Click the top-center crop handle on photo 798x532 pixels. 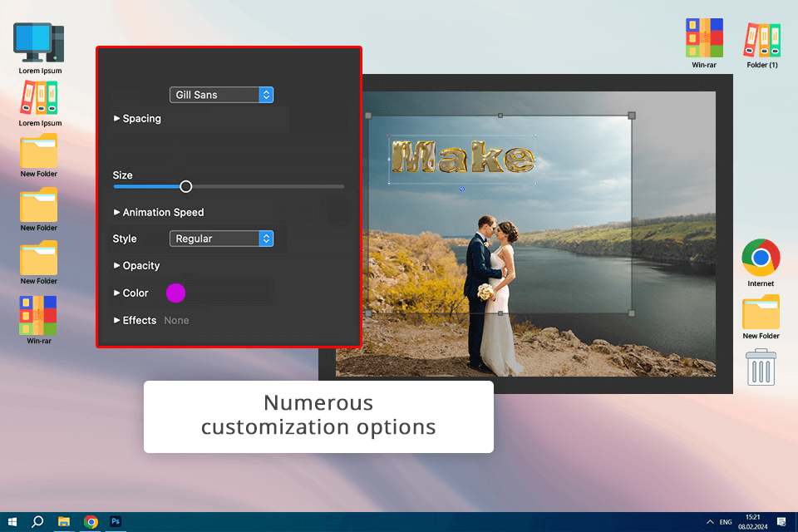[500, 116]
